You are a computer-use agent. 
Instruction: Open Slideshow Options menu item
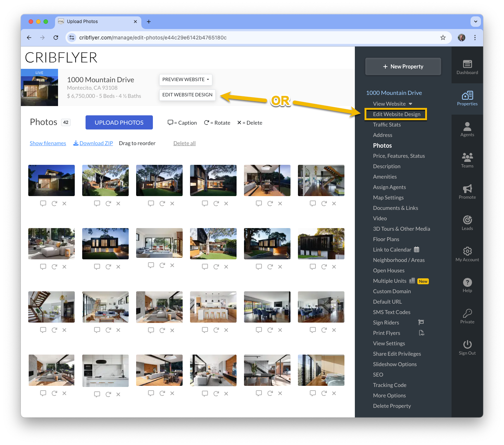coord(395,364)
